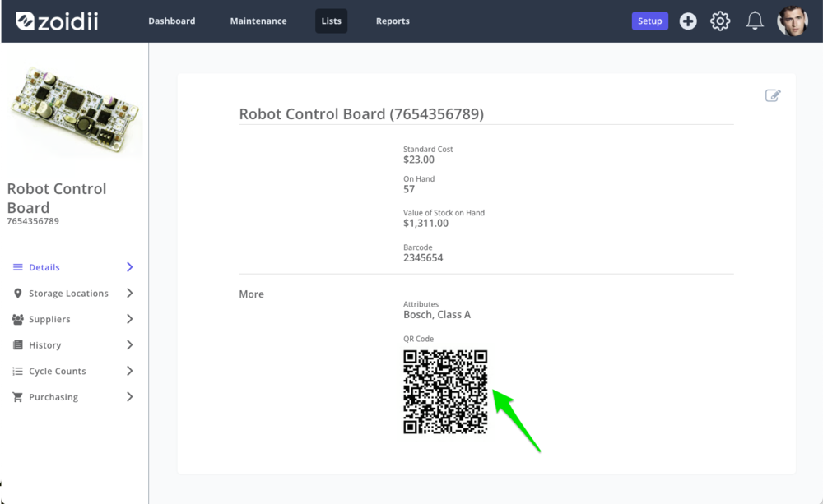The image size is (823, 504).
Task: Click the barcode value 2345654
Action: 423,257
